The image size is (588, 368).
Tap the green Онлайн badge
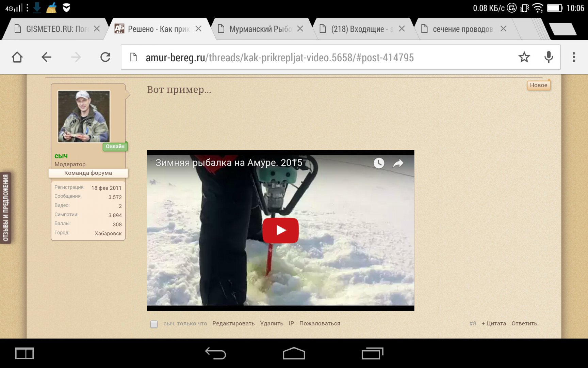tap(115, 147)
